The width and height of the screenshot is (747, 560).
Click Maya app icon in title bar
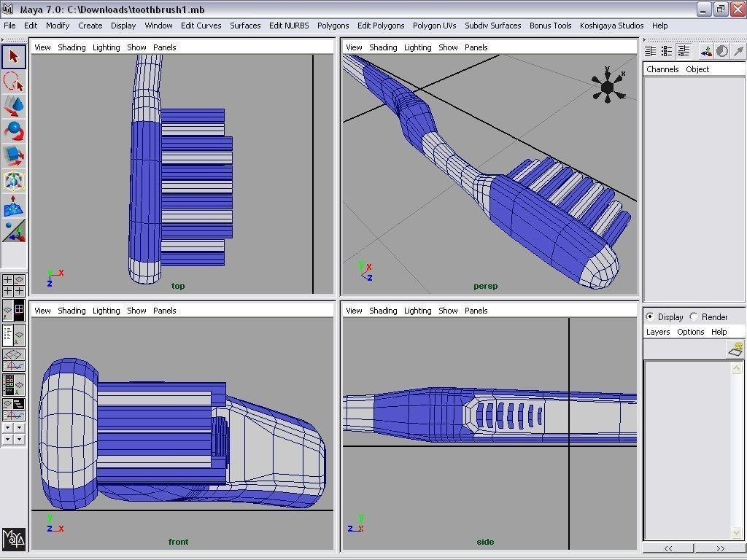point(7,9)
